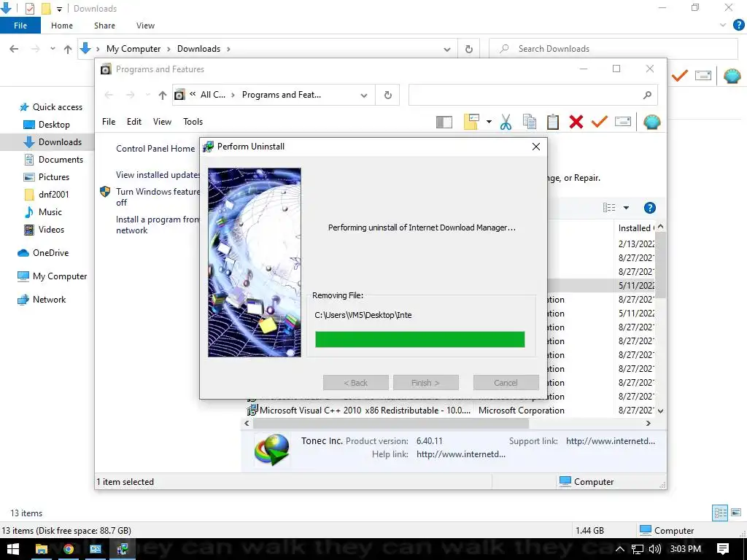Open the Windows Start menu
This screenshot has width=747, height=560.
tap(13, 549)
